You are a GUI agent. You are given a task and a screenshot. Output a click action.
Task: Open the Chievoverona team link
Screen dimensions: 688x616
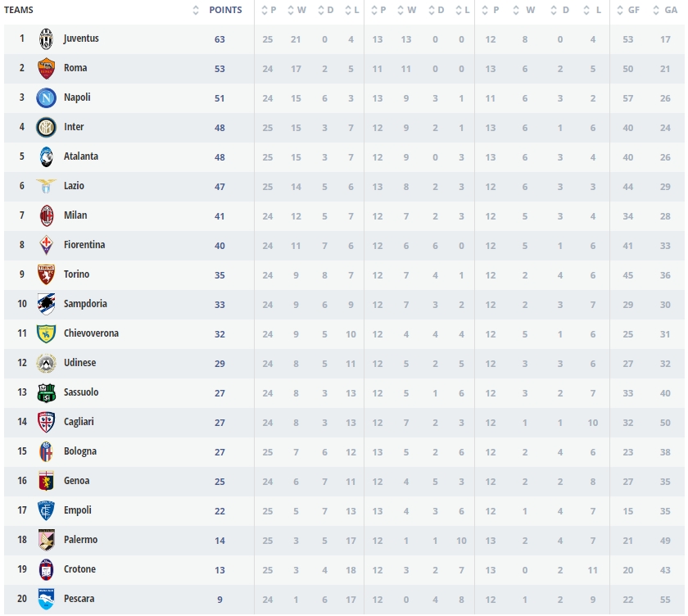(91, 333)
